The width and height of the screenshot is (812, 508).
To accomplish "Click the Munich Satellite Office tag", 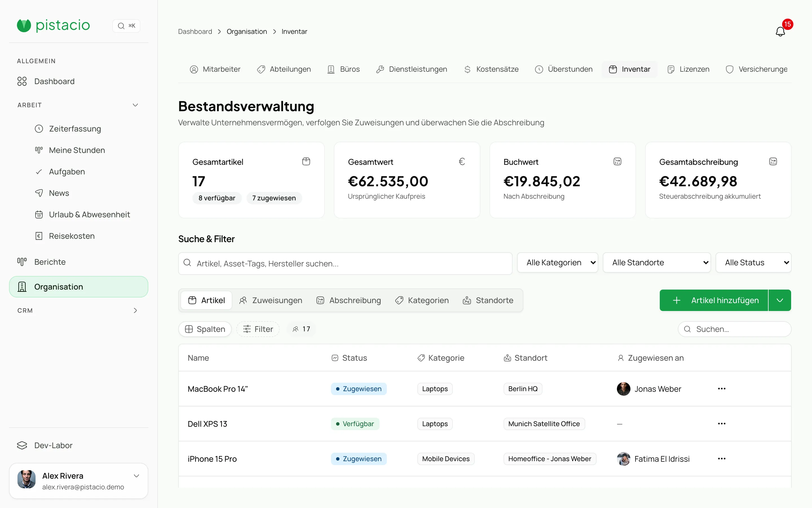I will [544, 424].
